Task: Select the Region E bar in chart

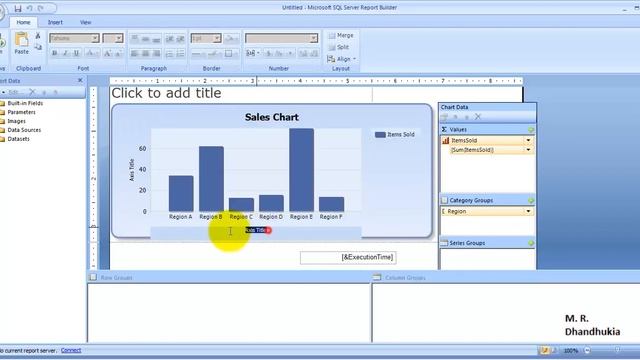Action: [302, 170]
